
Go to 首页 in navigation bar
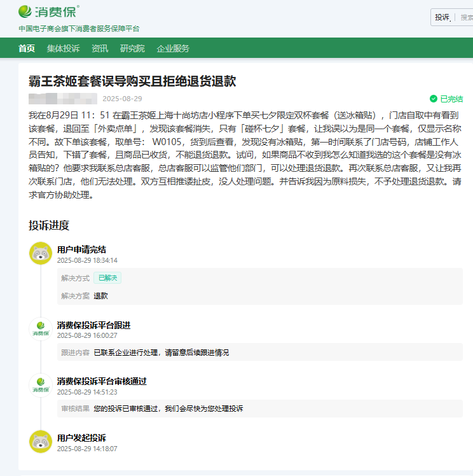click(27, 48)
